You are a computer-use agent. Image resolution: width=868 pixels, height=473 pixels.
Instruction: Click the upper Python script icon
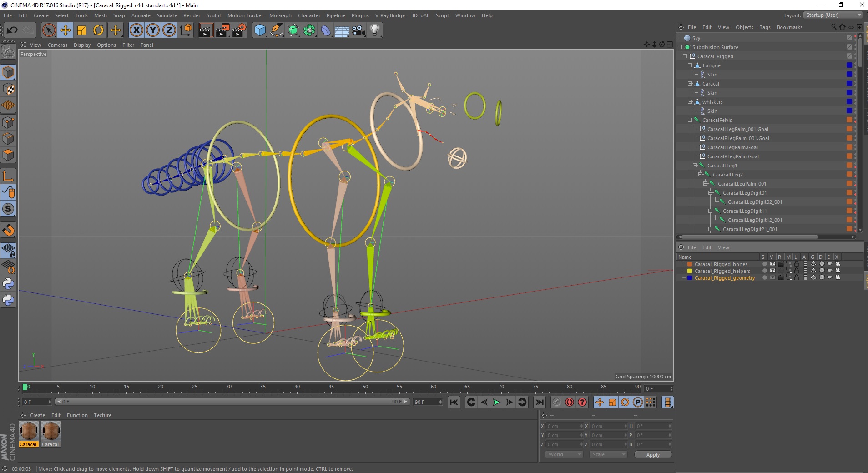[8, 284]
